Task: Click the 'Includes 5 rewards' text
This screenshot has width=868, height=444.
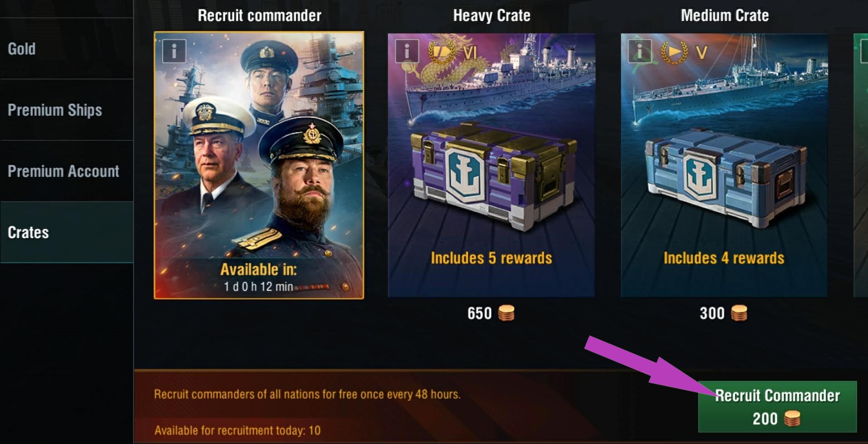Action: pyautogui.click(x=491, y=258)
